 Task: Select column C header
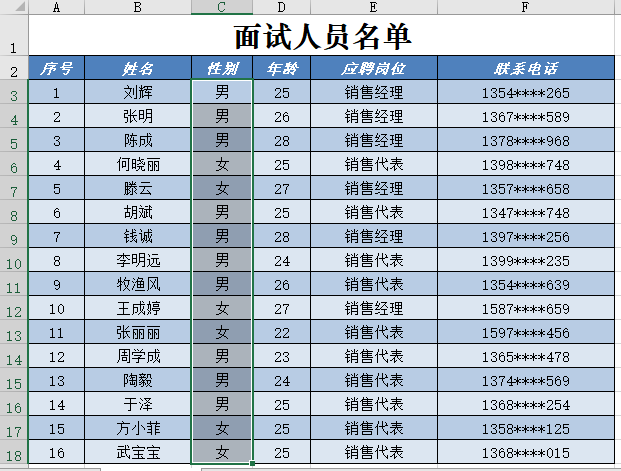(x=222, y=8)
